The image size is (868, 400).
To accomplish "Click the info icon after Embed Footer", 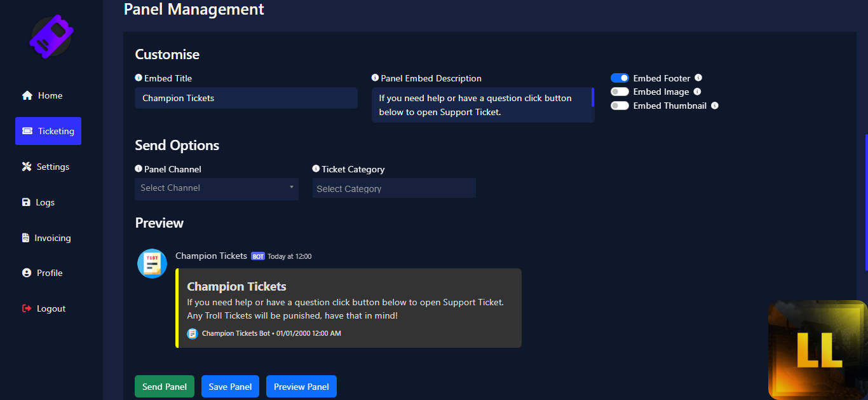I will [698, 78].
